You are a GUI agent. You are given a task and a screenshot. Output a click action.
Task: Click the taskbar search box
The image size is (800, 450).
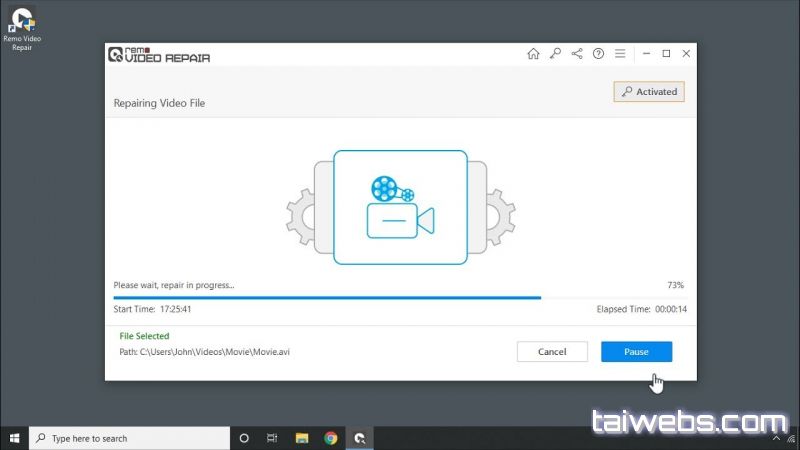pyautogui.click(x=130, y=438)
